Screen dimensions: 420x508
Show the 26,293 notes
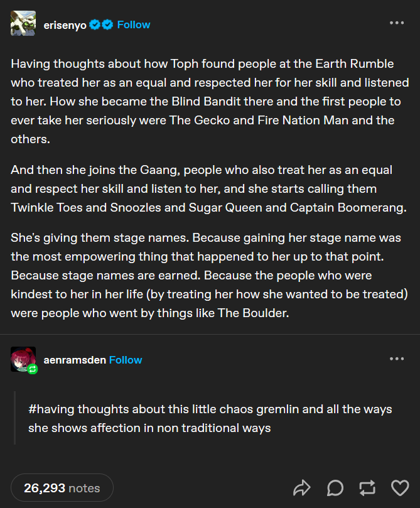(62, 488)
